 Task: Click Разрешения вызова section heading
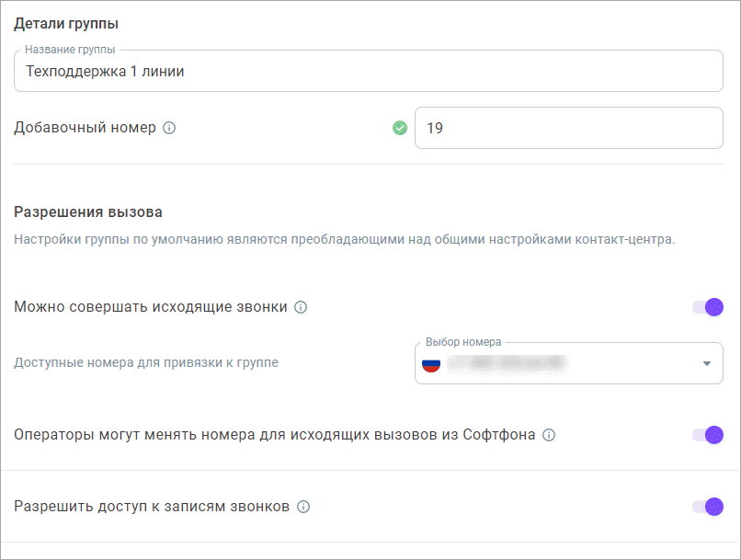[88, 212]
